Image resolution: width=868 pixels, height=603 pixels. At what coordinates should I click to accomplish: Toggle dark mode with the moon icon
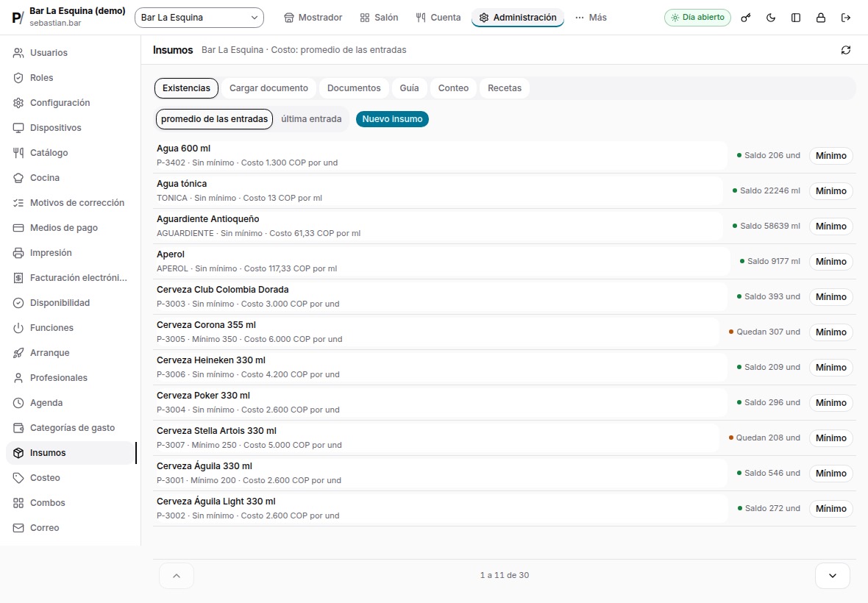[771, 18]
